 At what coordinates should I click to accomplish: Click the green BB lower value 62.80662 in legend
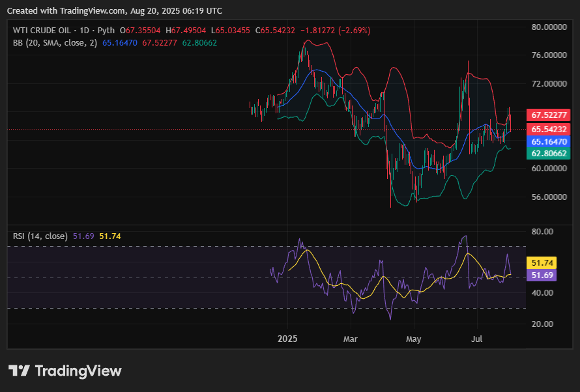tap(200, 43)
